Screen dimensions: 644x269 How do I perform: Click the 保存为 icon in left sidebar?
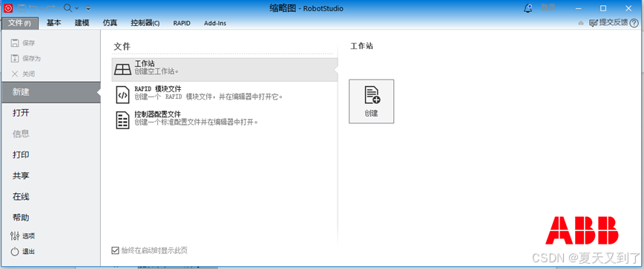pos(15,59)
